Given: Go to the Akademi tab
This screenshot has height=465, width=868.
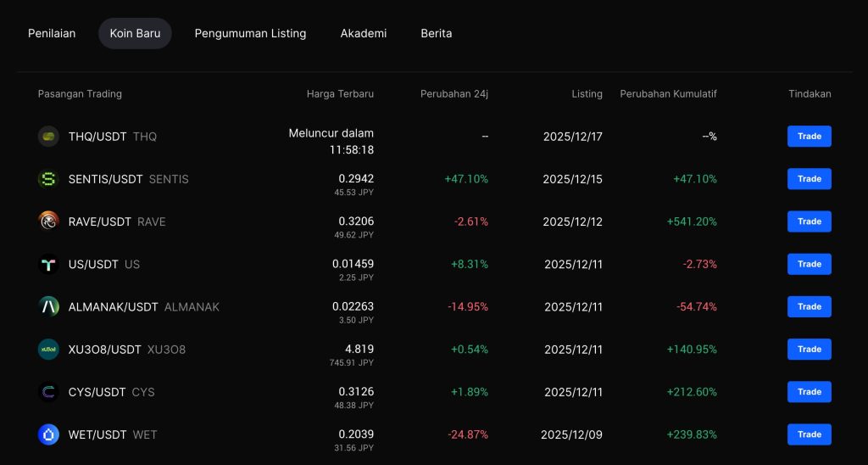Looking at the screenshot, I should 363,33.
